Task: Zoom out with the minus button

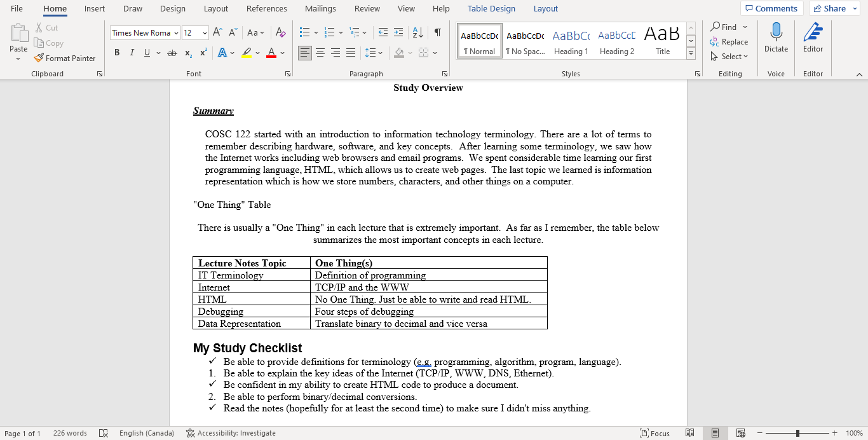Action: click(x=760, y=433)
